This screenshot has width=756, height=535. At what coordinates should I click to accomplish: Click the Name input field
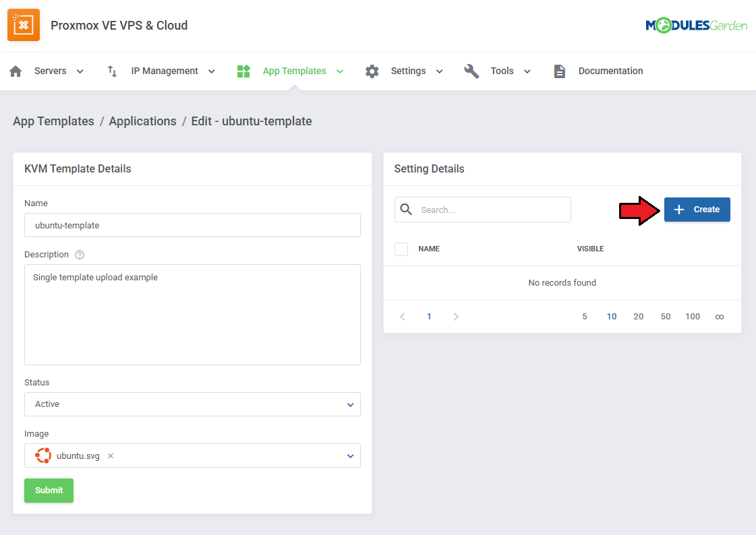coord(192,225)
